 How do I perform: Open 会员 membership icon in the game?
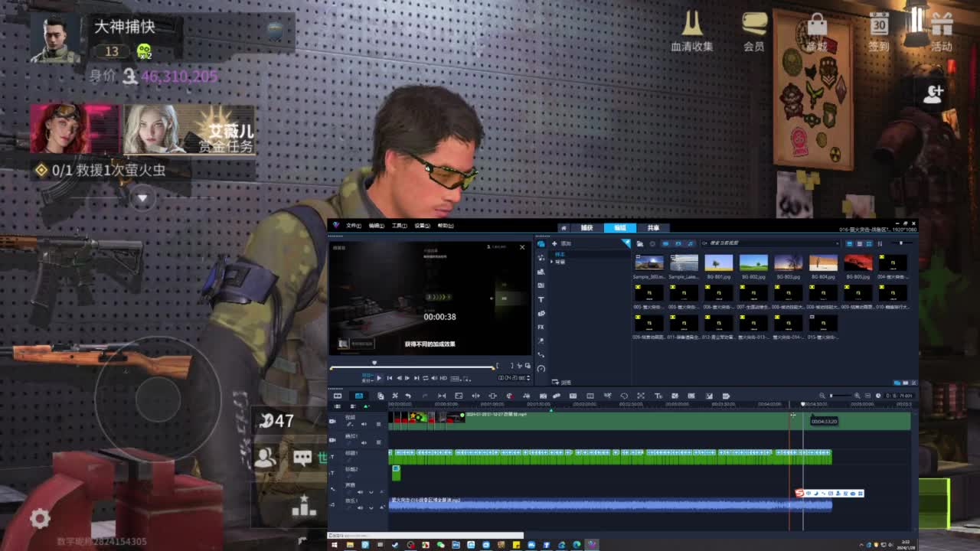(x=754, y=31)
